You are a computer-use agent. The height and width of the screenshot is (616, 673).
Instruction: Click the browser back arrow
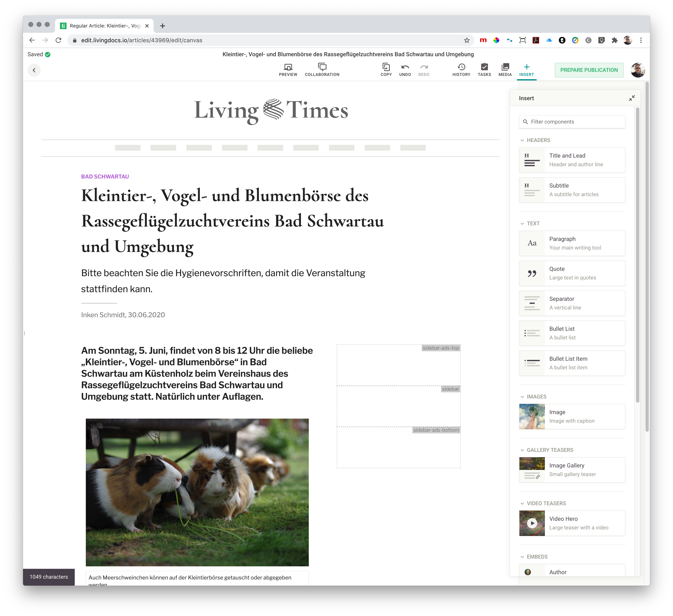tap(32, 40)
